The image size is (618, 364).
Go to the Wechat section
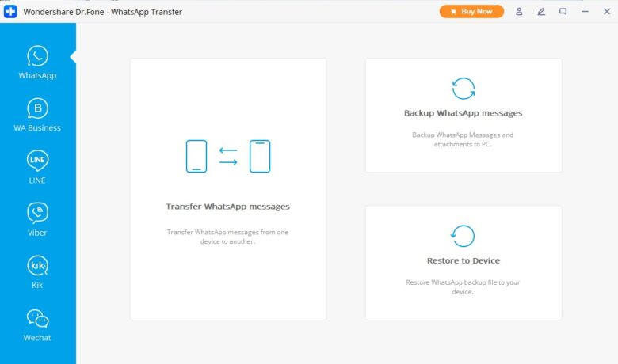[37, 324]
